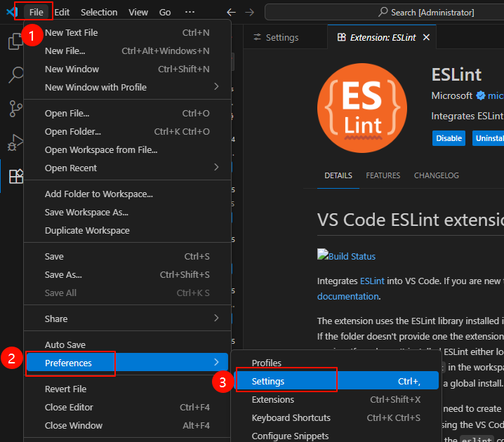Select Keyboard Shortcuts in submenu
The width and height of the screenshot is (504, 442).
[336, 418]
